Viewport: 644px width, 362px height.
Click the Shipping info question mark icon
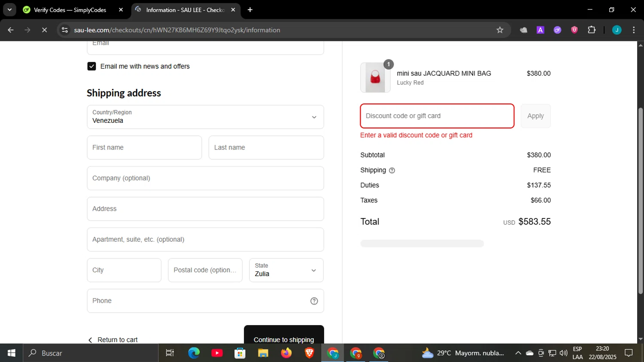pos(392,170)
